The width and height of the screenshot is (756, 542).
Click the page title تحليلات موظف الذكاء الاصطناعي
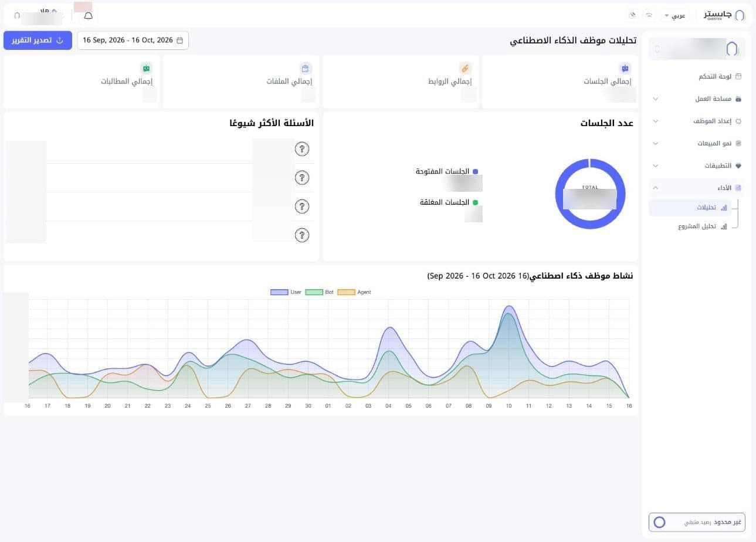(x=573, y=41)
